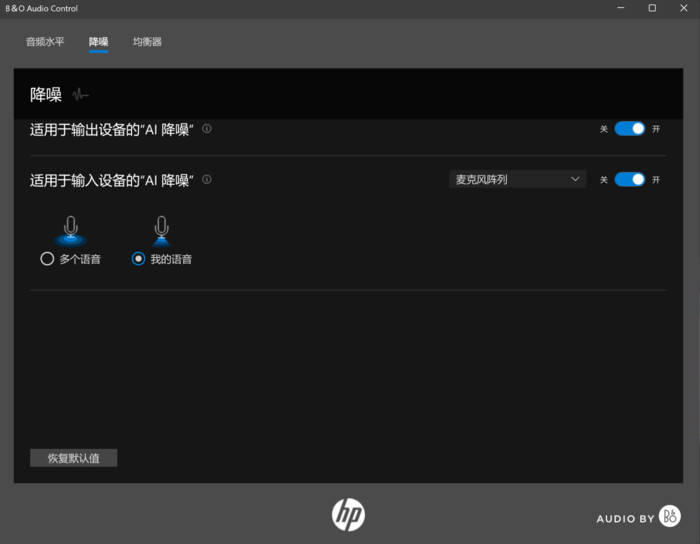Click info icon beside output device AI noise reduction

tap(207, 128)
